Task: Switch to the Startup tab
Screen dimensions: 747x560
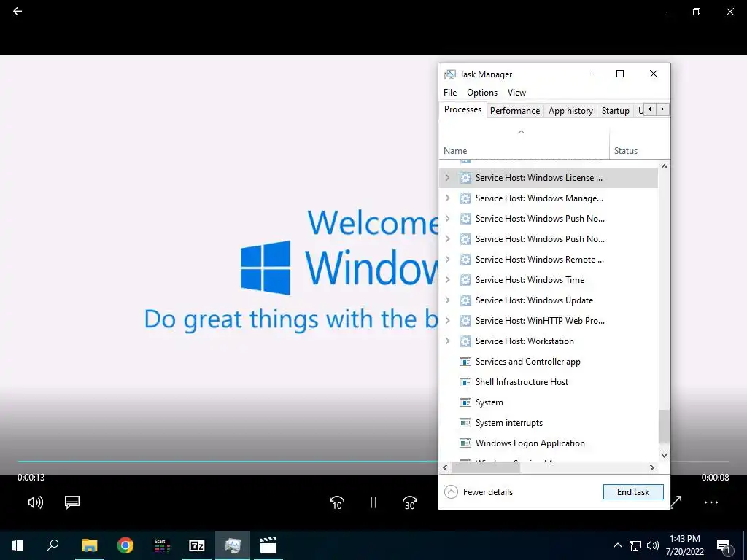Action: click(x=615, y=111)
